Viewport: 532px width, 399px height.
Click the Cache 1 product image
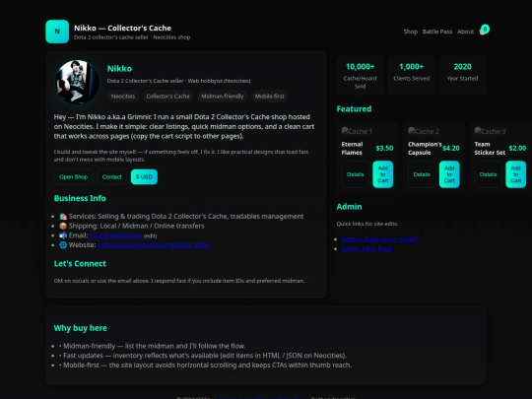357,131
